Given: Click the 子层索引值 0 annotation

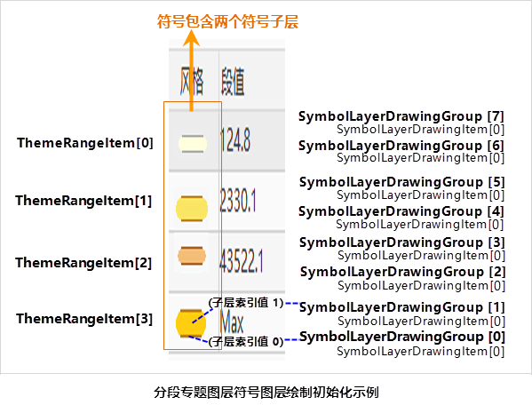Looking at the screenshot, I should [x=246, y=341].
